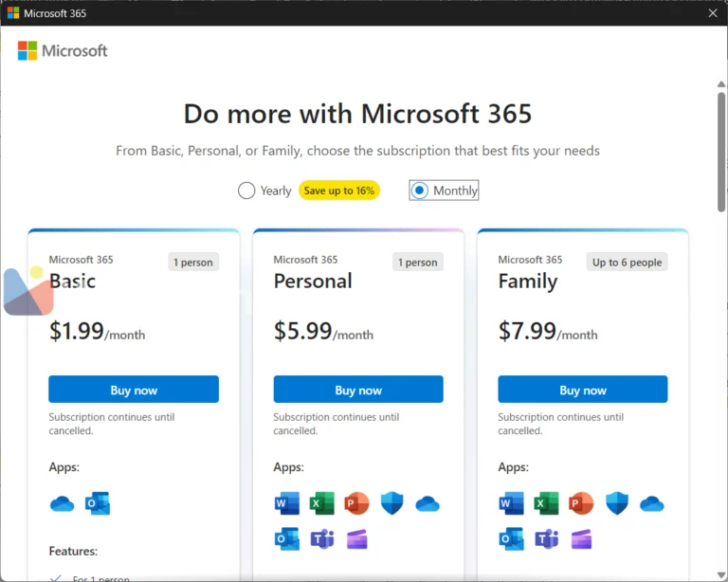Click the OneDrive icon in Basic plan
This screenshot has height=582, width=728.
[x=62, y=503]
